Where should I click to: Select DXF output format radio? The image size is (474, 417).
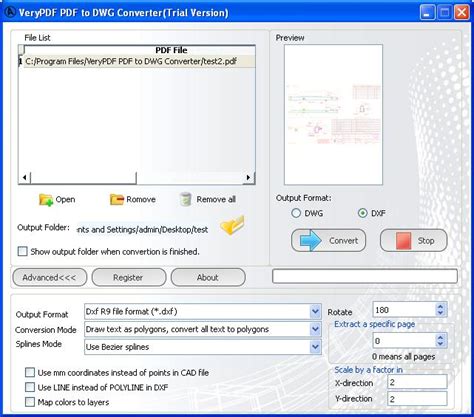[x=363, y=213]
